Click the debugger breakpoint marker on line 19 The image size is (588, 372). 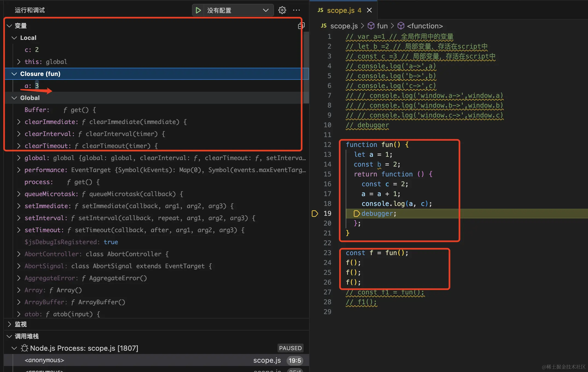point(315,214)
